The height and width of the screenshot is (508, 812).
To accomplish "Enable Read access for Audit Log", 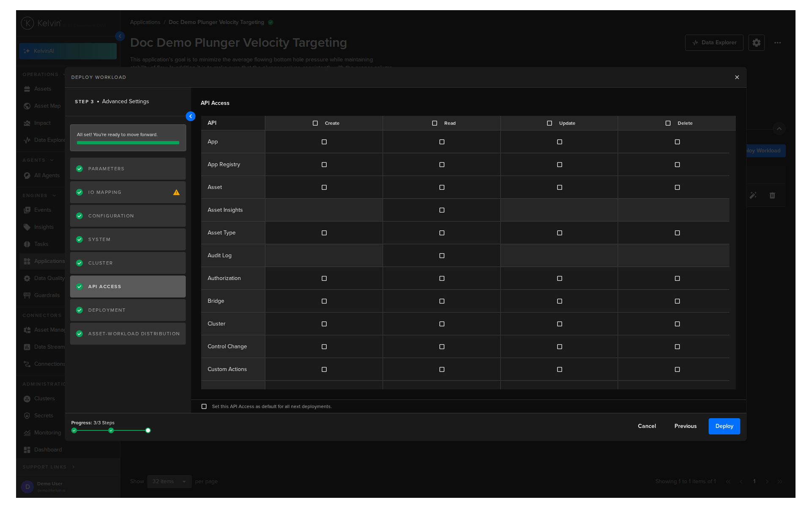I will click(442, 256).
